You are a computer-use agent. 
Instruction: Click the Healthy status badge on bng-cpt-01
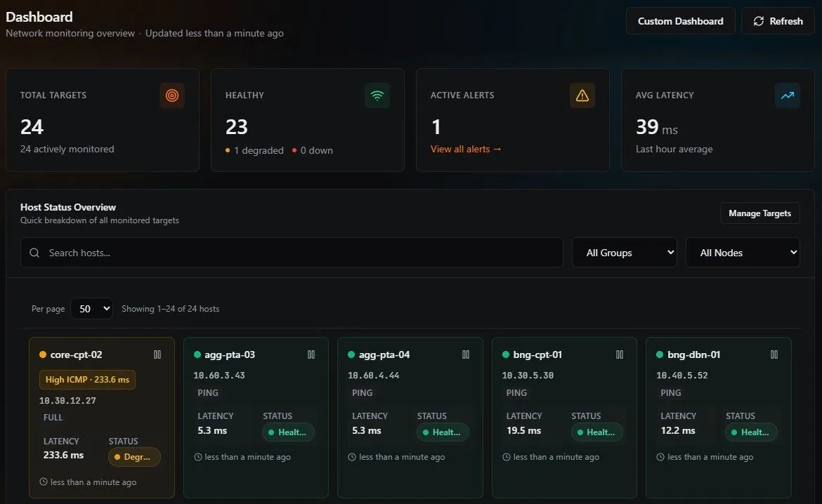[596, 432]
